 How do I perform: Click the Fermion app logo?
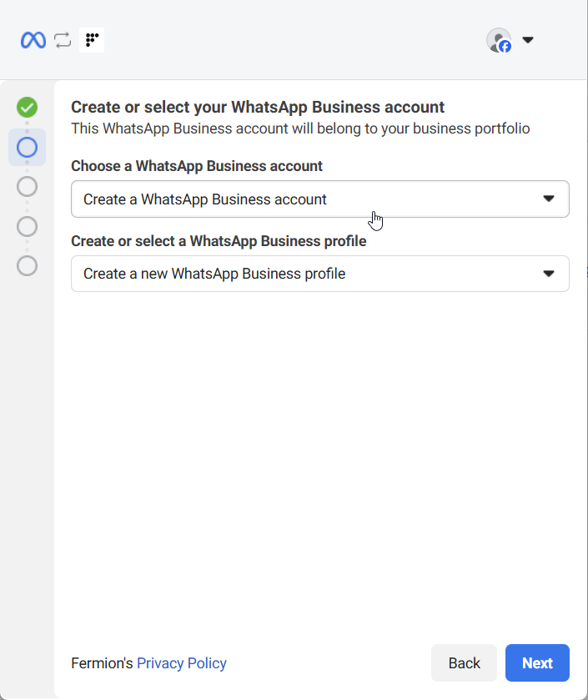(92, 40)
